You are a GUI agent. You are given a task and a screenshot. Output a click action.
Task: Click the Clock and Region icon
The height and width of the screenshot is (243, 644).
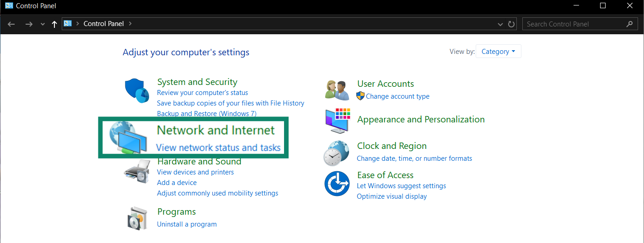tap(337, 153)
